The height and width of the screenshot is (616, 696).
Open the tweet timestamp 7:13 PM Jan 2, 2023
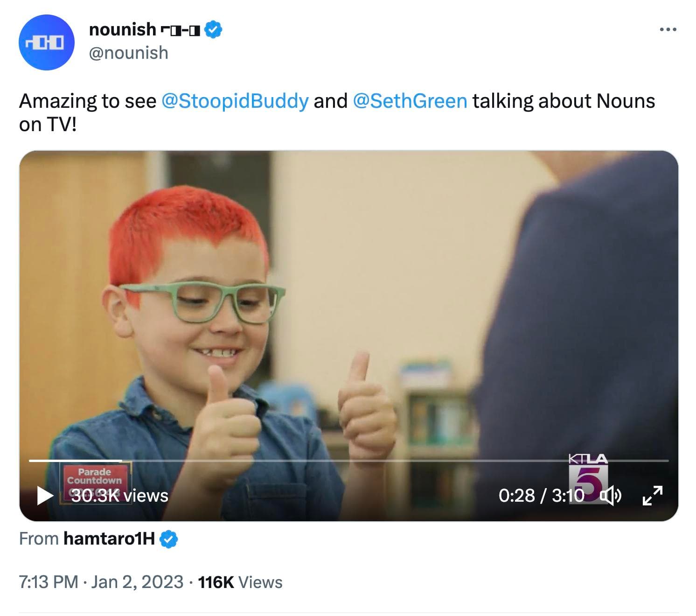coord(101,582)
